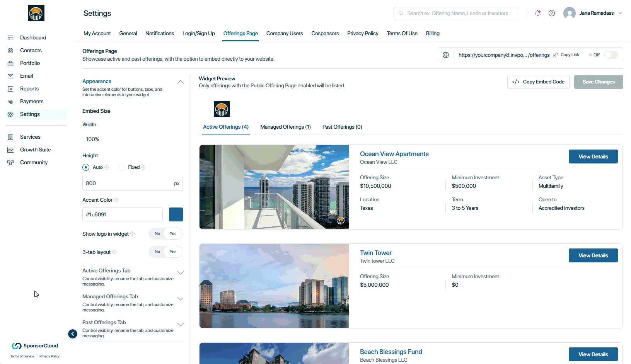This screenshot has height=364, width=631.
Task: Expand the Managed Offerings Tab section
Action: [180, 299]
